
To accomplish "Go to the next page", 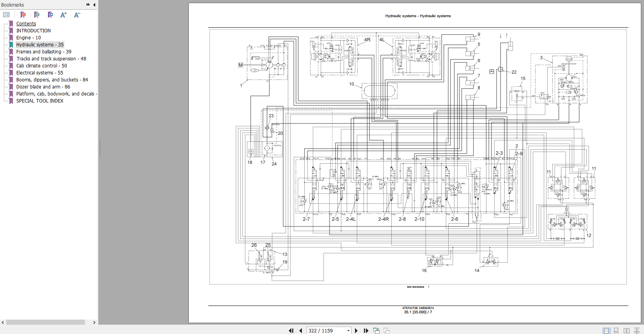I will pyautogui.click(x=356, y=330).
